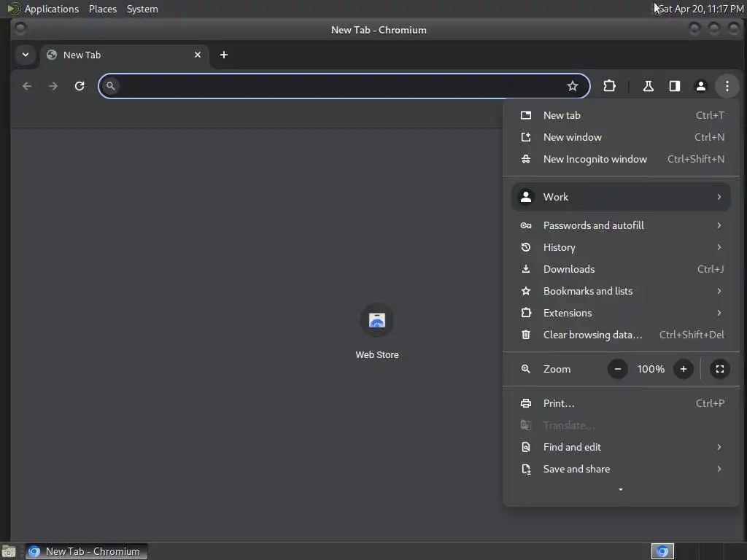Choose New tab from the menu
This screenshot has height=560, width=747.
621,115
